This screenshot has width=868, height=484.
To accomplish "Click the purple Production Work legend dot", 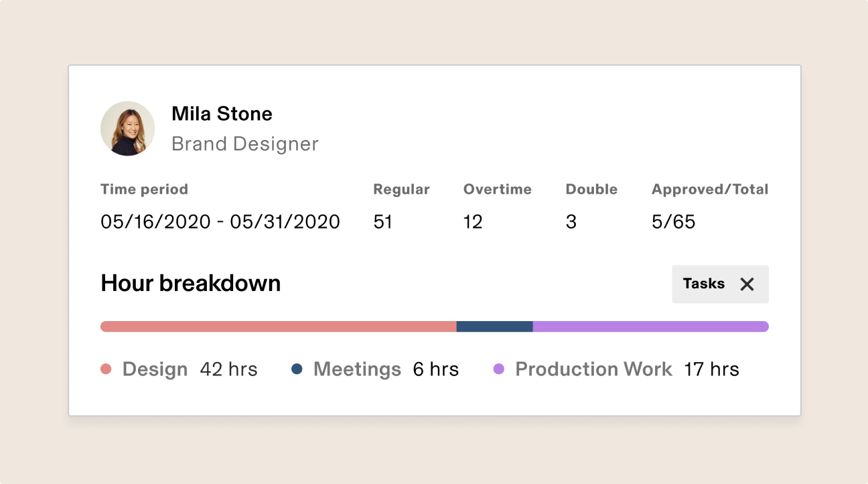I will click(498, 369).
